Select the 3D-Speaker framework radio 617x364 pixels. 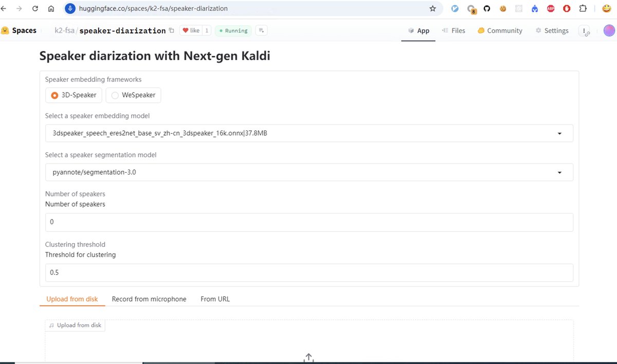coord(74,95)
